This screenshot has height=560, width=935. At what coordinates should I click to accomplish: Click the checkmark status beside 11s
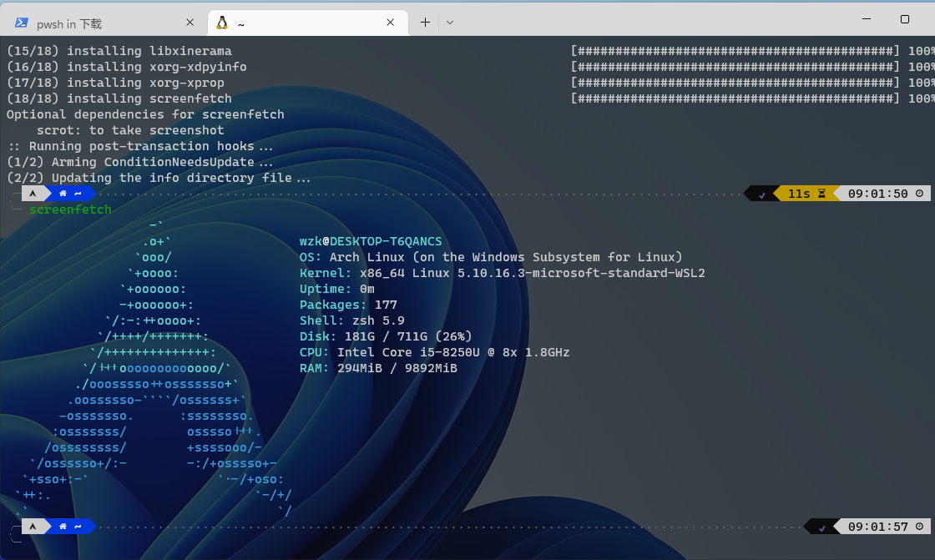click(x=761, y=194)
